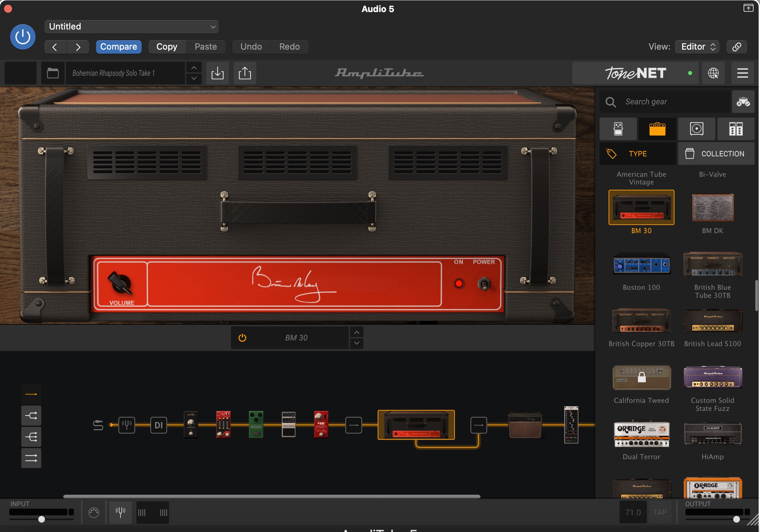Click the Paste button
Screen dimensions: 760x532
click(206, 47)
